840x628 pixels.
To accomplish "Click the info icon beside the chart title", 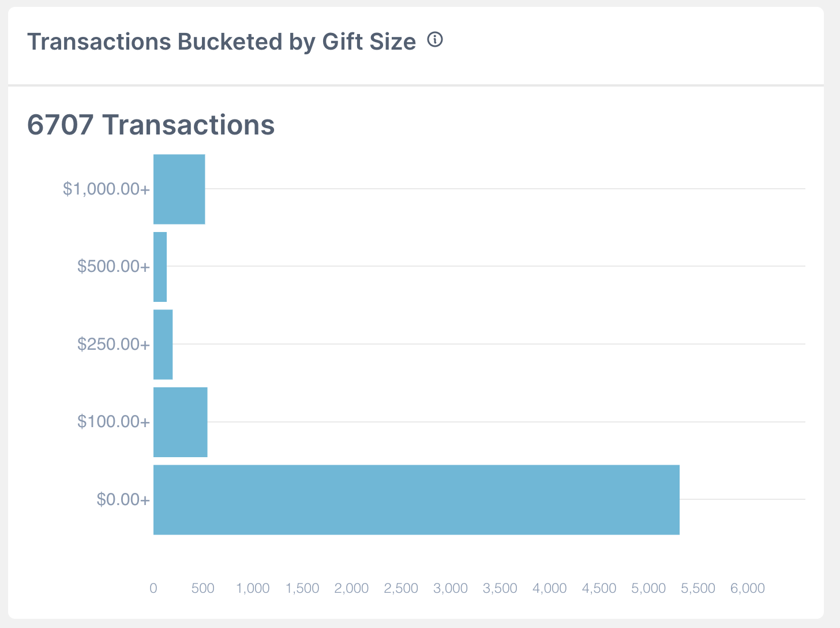I will 435,40.
